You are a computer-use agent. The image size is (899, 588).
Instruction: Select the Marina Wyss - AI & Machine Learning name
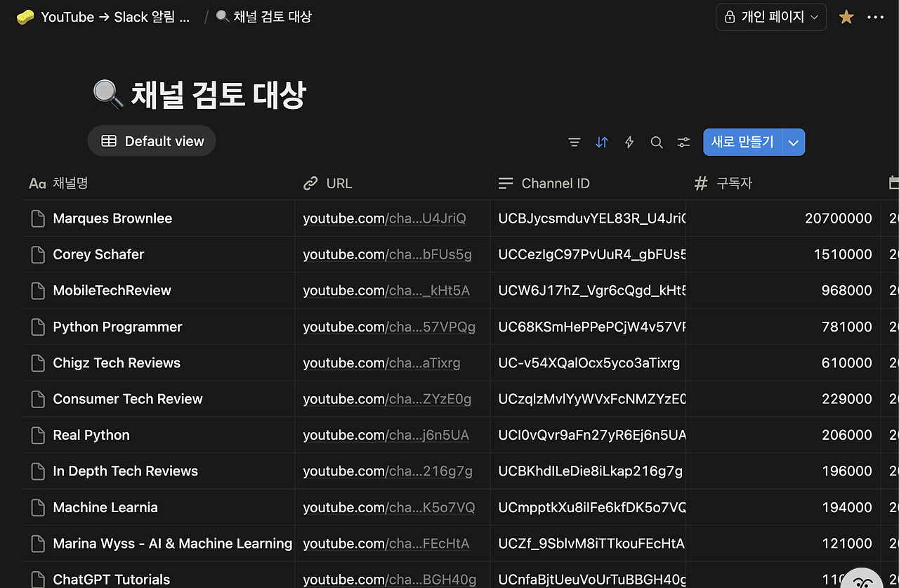click(173, 543)
